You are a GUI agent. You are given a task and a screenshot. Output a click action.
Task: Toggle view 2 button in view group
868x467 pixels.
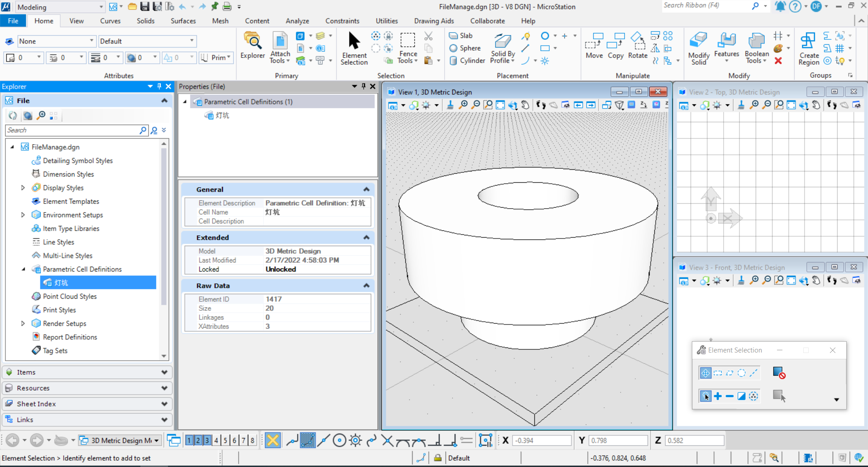click(198, 440)
